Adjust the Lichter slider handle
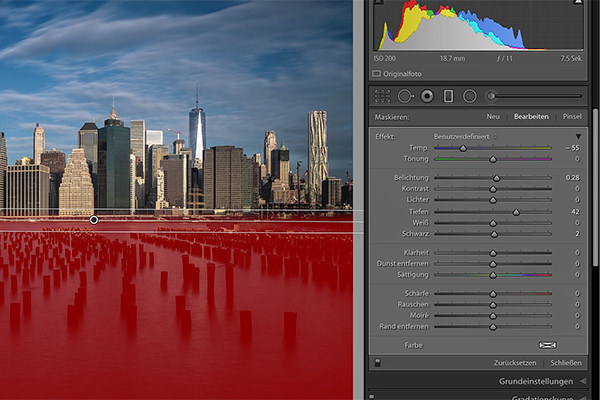 [493, 200]
